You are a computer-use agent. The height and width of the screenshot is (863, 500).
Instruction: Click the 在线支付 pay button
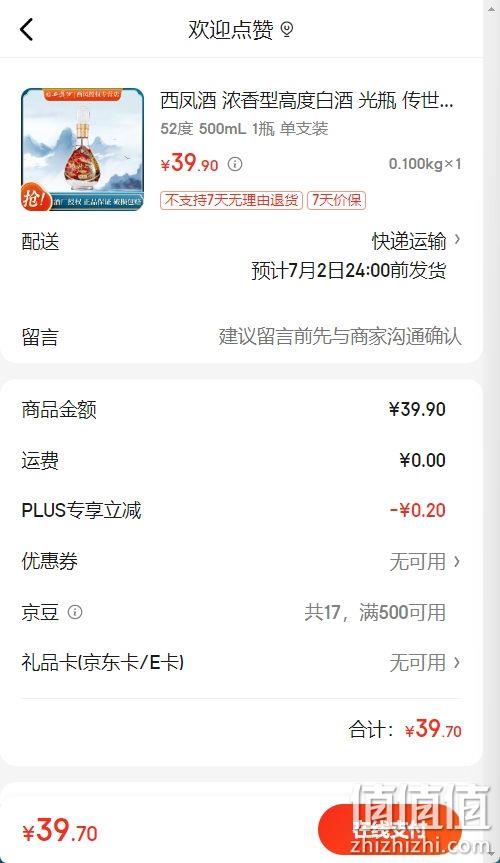coord(390,830)
